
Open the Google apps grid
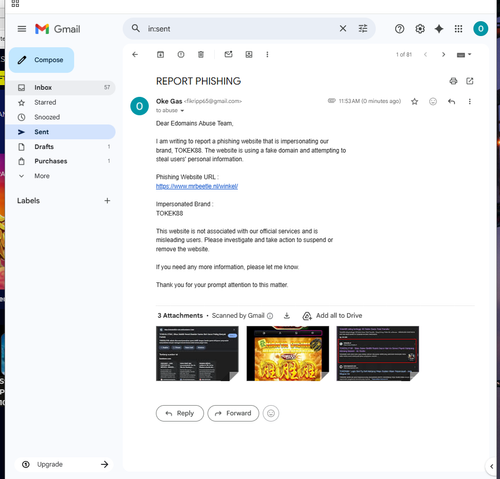pyautogui.click(x=458, y=29)
